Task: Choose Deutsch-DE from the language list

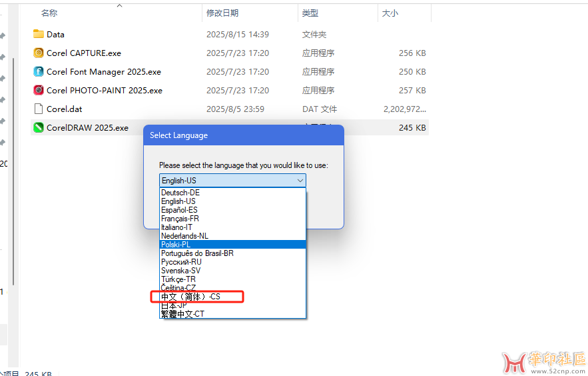Action: coord(232,193)
